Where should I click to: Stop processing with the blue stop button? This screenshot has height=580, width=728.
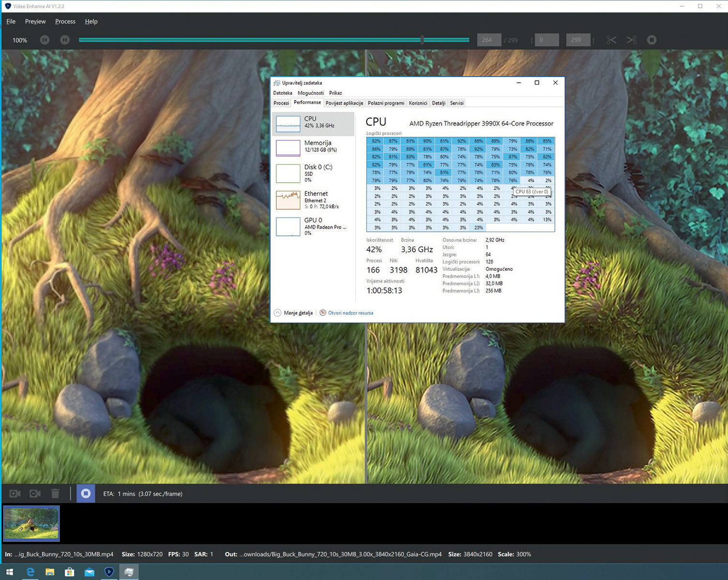click(86, 493)
